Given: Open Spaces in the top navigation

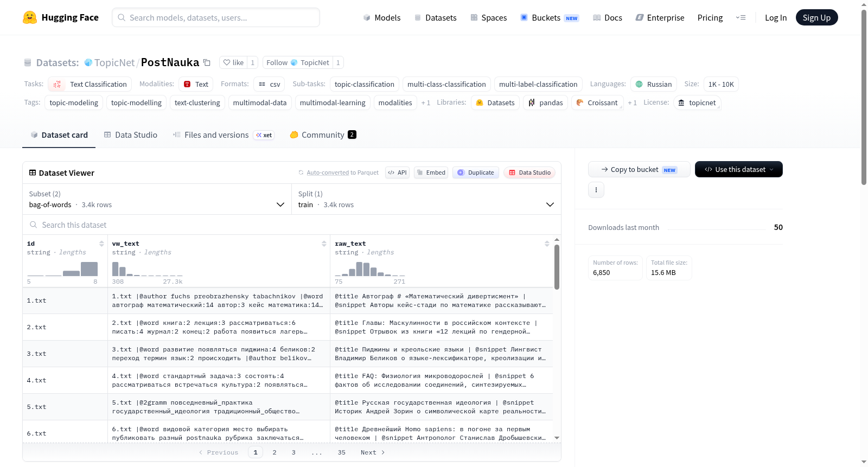Looking at the screenshot, I should click(x=488, y=17).
